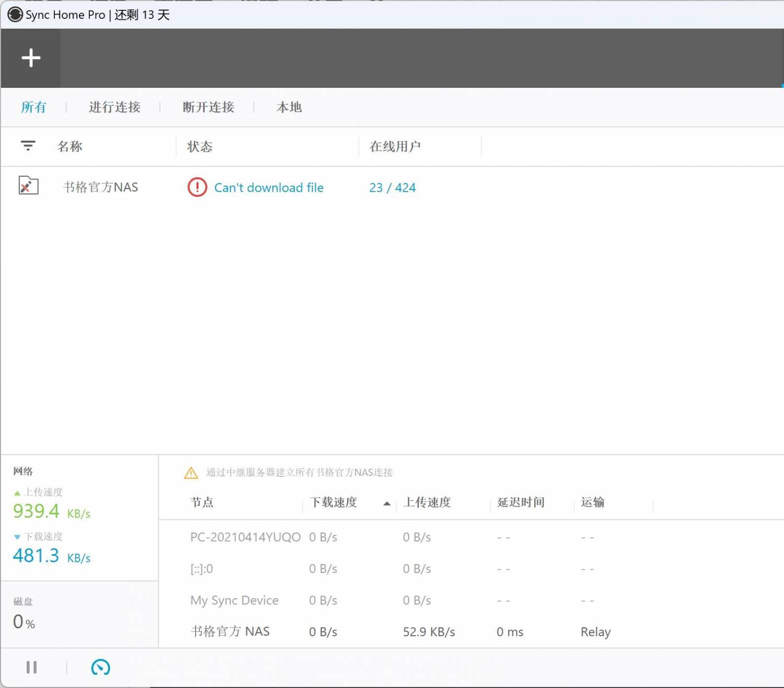Click the red error alert icon
The width and height of the screenshot is (784, 688).
[x=197, y=187]
